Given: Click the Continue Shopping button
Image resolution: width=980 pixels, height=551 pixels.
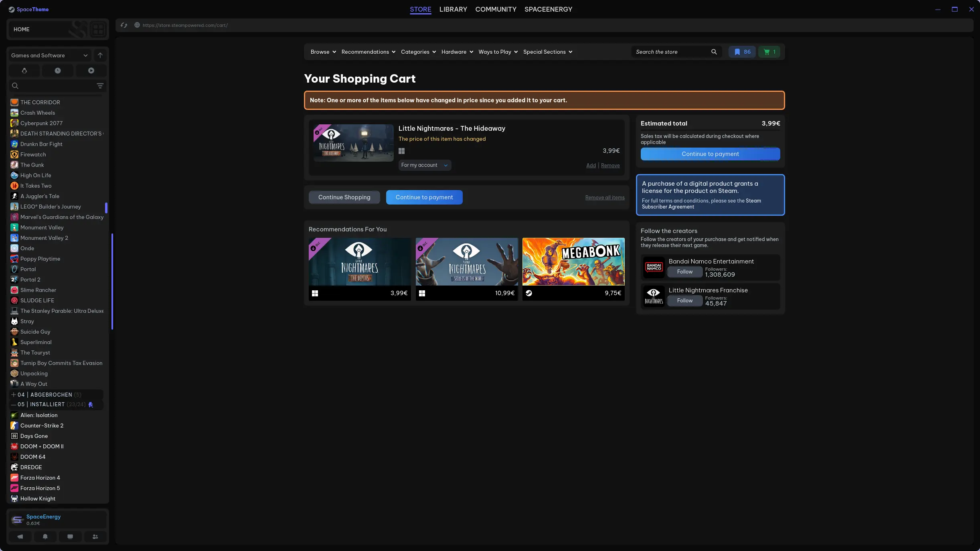Looking at the screenshot, I should pos(344,197).
